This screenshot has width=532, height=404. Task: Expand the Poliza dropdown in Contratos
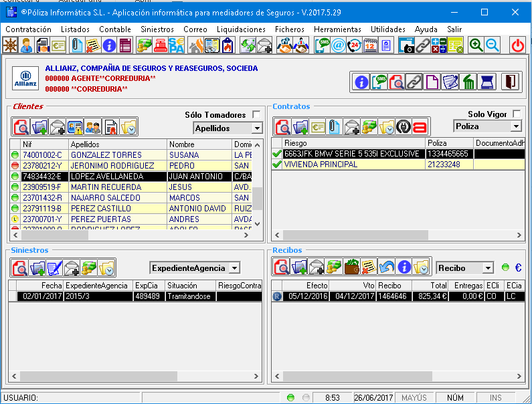[516, 126]
